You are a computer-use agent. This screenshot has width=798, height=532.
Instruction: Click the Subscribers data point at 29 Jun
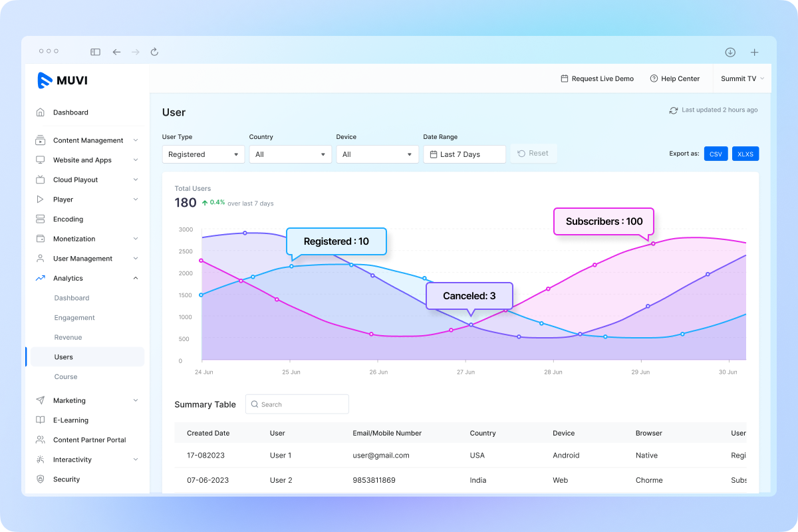(x=653, y=243)
